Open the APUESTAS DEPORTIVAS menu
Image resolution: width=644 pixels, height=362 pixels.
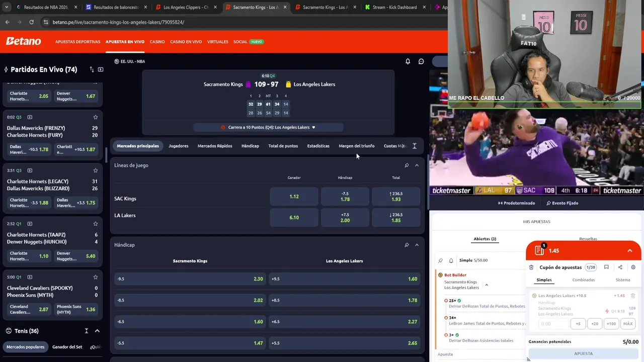click(x=77, y=42)
